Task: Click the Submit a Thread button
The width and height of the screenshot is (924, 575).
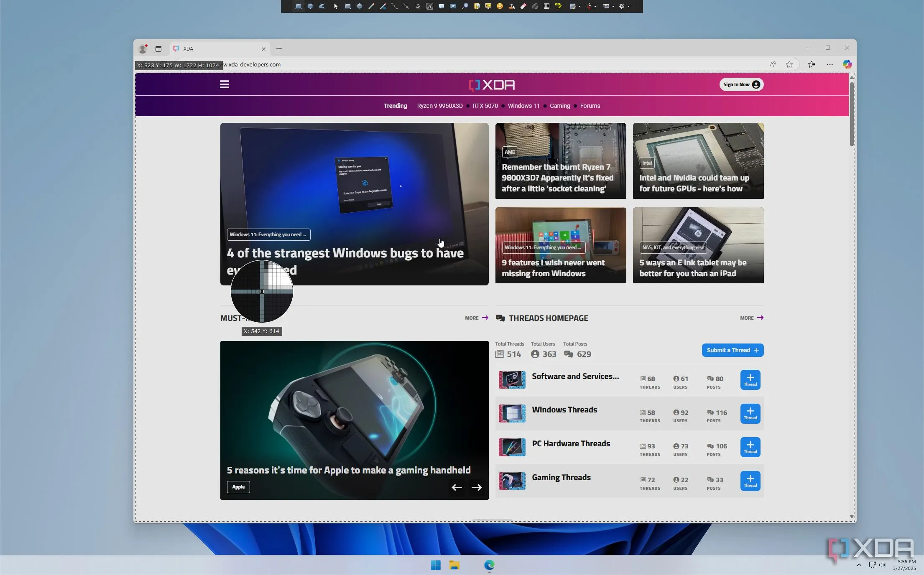Action: click(733, 350)
